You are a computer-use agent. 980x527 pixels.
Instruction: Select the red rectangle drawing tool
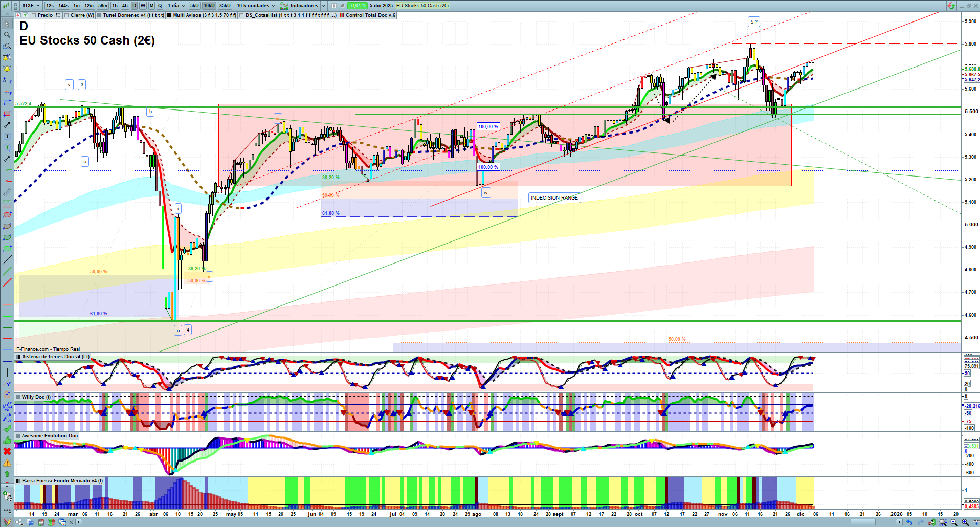pos(7,114)
